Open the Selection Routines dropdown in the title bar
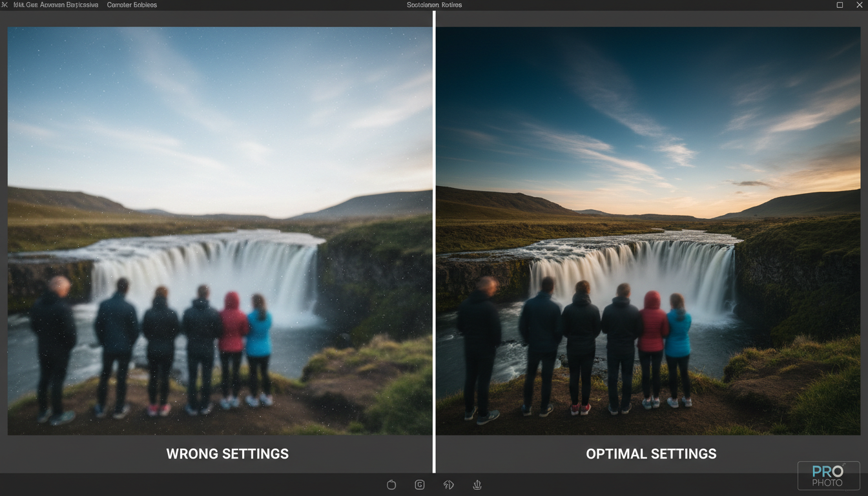The width and height of the screenshot is (868, 496). (433, 5)
